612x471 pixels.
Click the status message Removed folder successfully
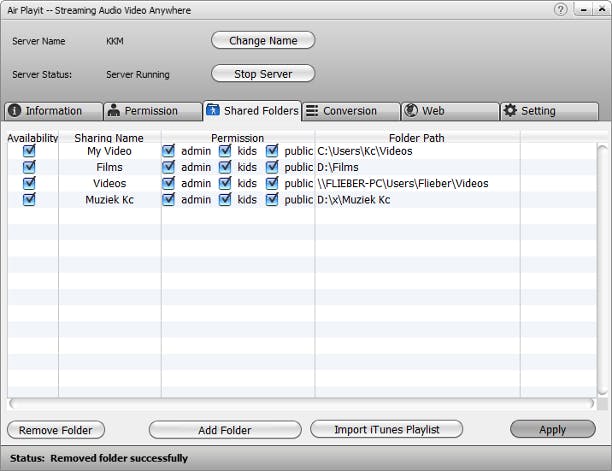click(x=119, y=458)
